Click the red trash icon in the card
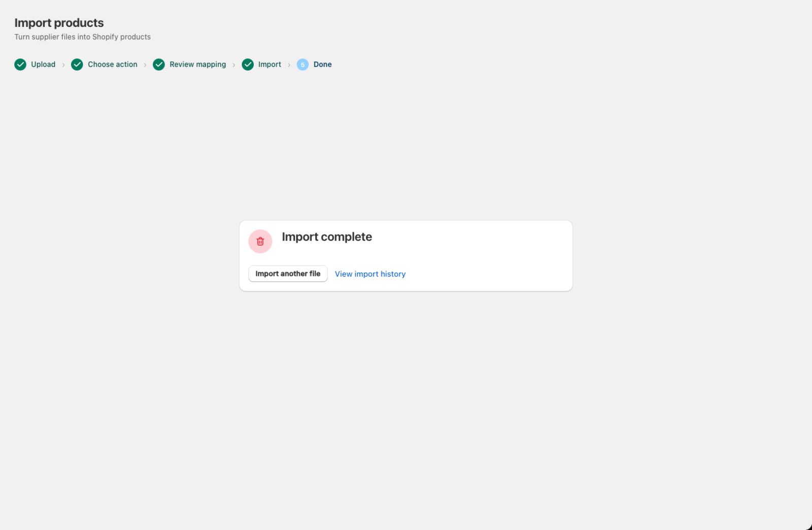The image size is (812, 530). tap(260, 242)
